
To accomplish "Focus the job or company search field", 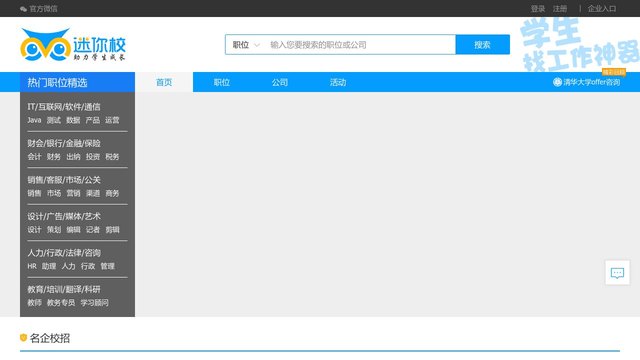I will click(x=360, y=45).
